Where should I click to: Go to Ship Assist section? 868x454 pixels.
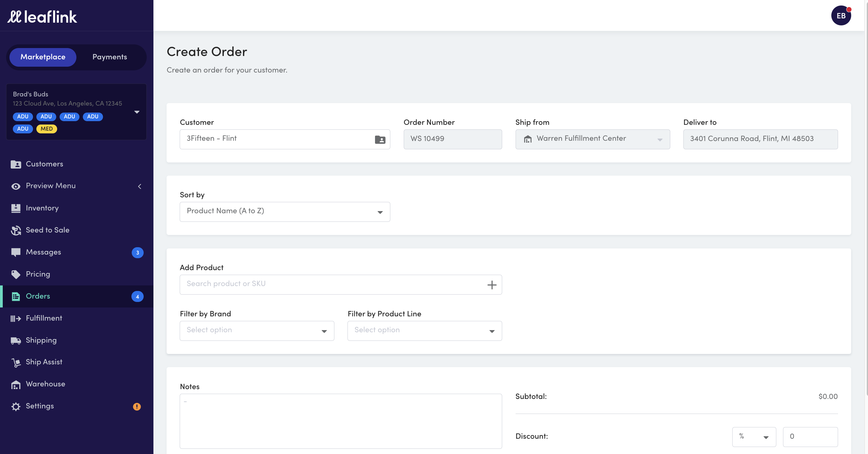point(76,362)
